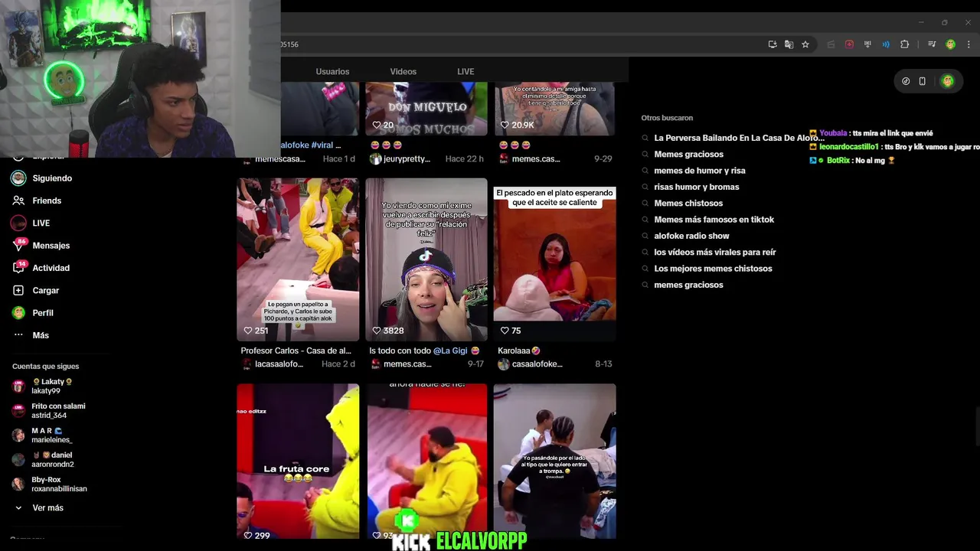Click the TikTok coins icon at top right
The image size is (980, 551).
(906, 81)
